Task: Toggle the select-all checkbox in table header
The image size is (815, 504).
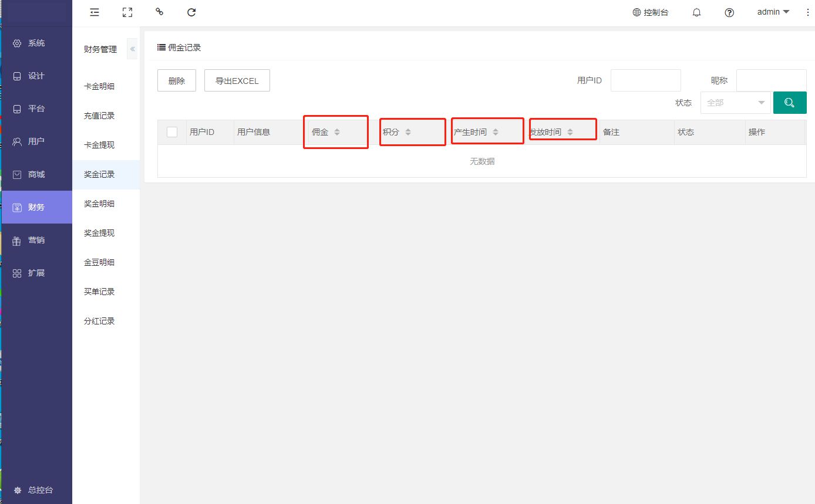Action: [172, 132]
